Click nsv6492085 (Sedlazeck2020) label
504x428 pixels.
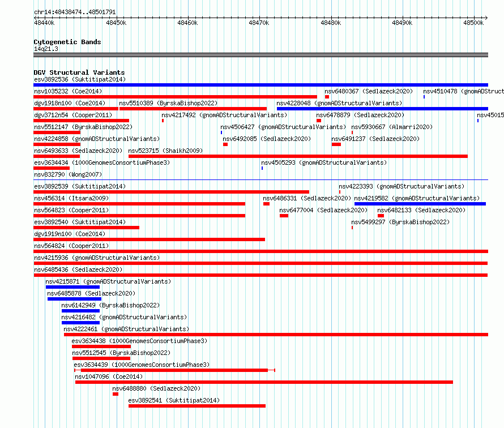point(267,139)
